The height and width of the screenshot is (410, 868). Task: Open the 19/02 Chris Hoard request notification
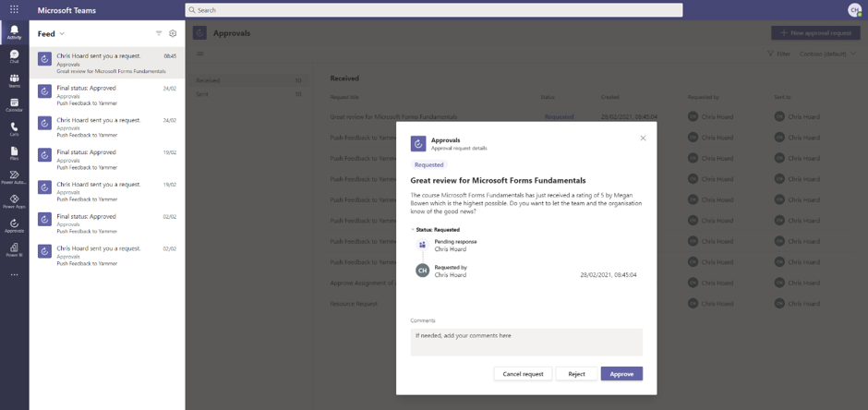pos(107,191)
